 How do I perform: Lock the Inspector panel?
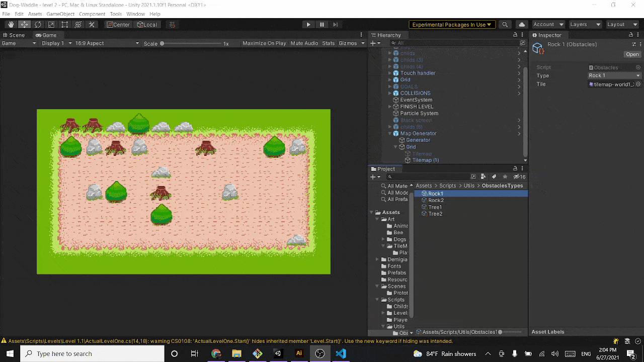pyautogui.click(x=631, y=35)
